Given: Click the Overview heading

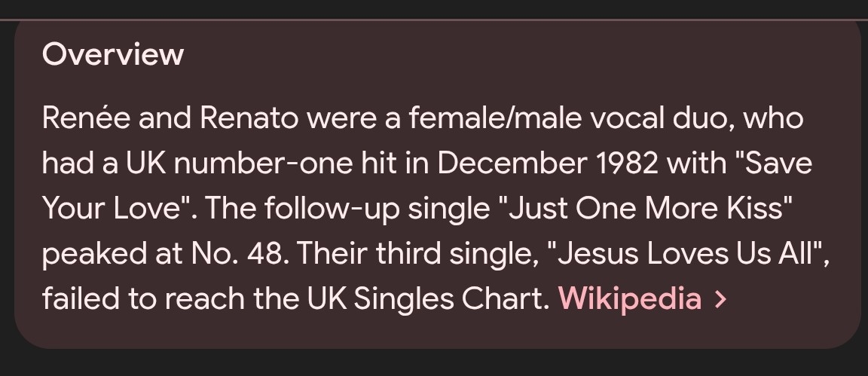Looking at the screenshot, I should tap(113, 55).
